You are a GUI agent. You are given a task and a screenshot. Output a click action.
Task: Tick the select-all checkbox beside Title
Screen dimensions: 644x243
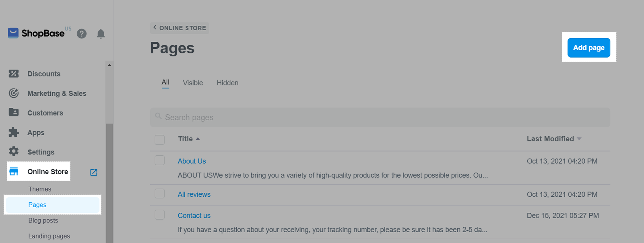(x=160, y=140)
